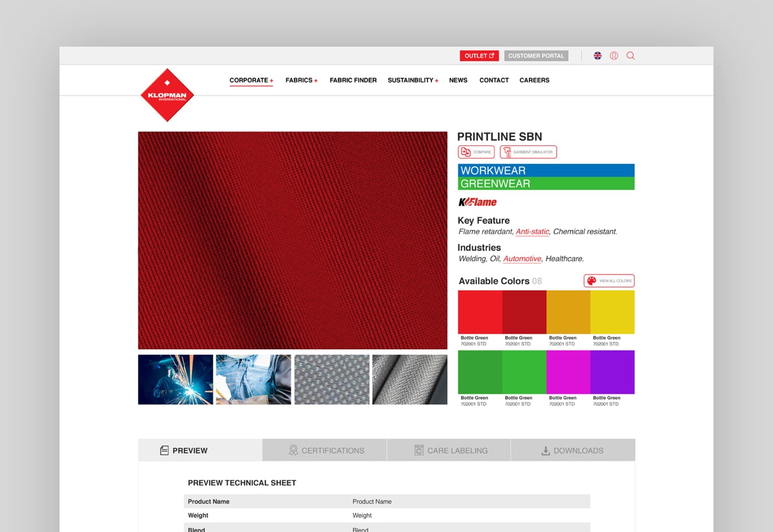This screenshot has height=532, width=773.
Task: Select the orange color swatch
Action: point(568,312)
